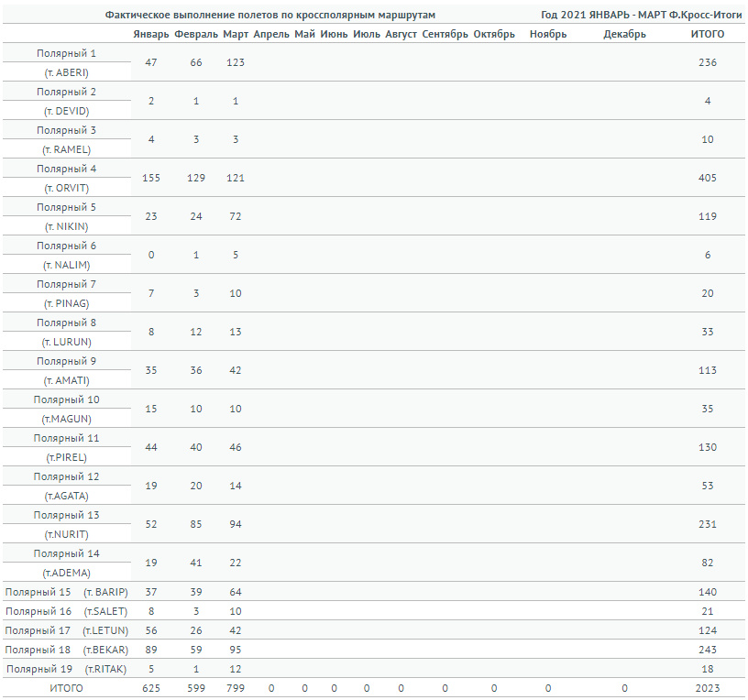The image size is (748, 700).
Task: Select row label 'Полярный 4'
Action: coord(66,169)
